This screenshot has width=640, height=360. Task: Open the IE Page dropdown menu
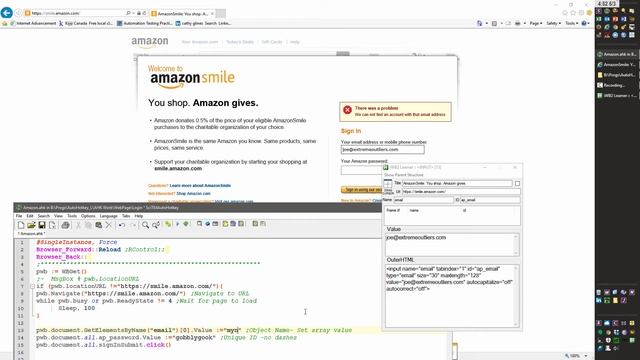(536, 23)
